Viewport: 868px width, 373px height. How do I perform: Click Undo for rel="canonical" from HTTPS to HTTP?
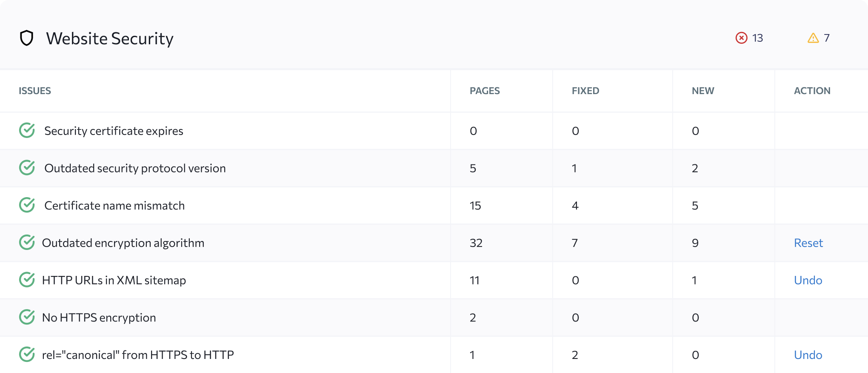tap(808, 355)
